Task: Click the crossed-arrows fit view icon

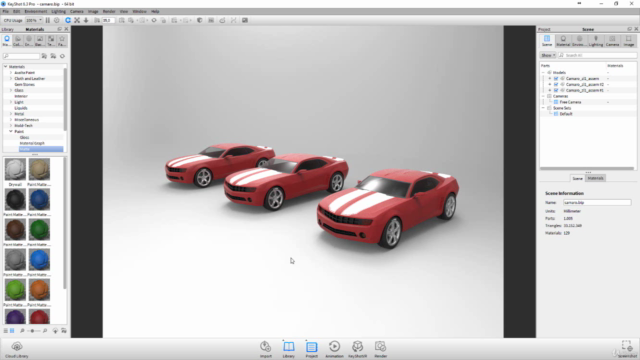Action: [x=77, y=20]
